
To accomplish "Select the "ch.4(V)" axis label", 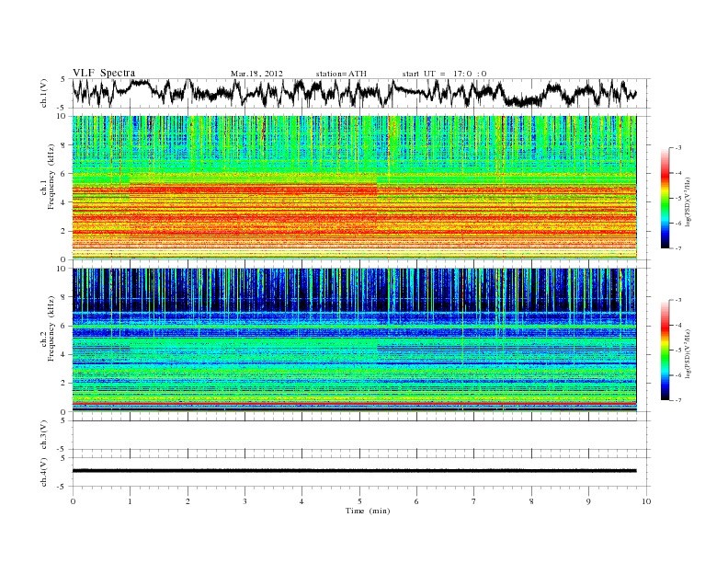I will click(43, 472).
